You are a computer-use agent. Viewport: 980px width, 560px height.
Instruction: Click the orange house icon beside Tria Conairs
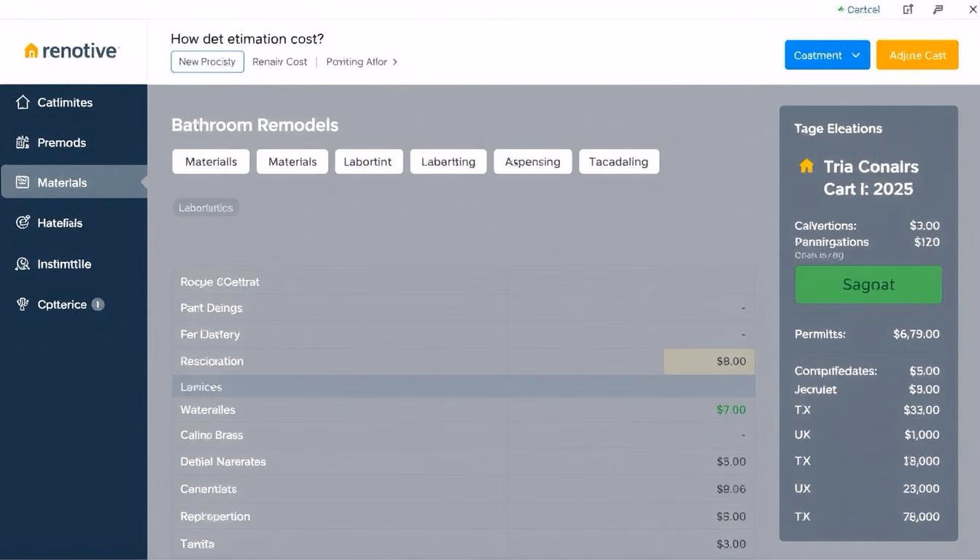click(806, 166)
